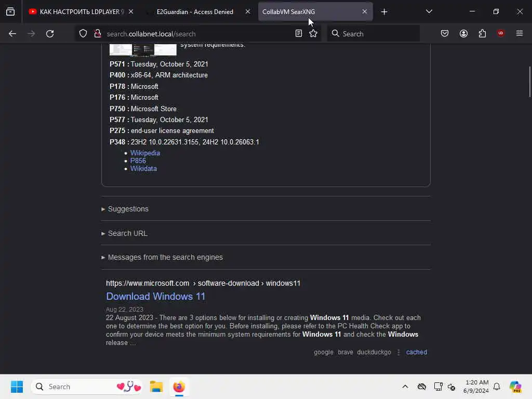Open Firefox application menu
The width and height of the screenshot is (532, 399).
pos(520,33)
